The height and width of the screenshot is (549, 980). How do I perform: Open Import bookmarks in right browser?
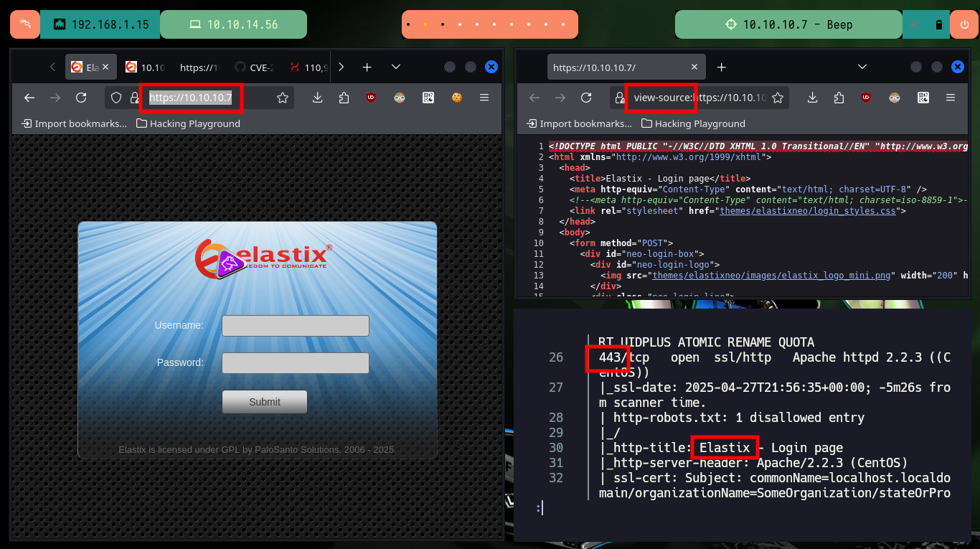[x=580, y=123]
